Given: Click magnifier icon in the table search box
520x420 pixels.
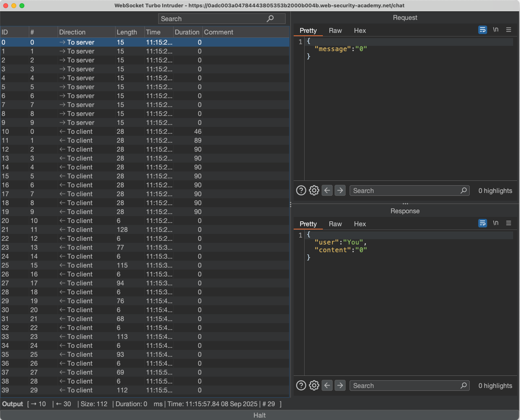Looking at the screenshot, I should [x=270, y=19].
